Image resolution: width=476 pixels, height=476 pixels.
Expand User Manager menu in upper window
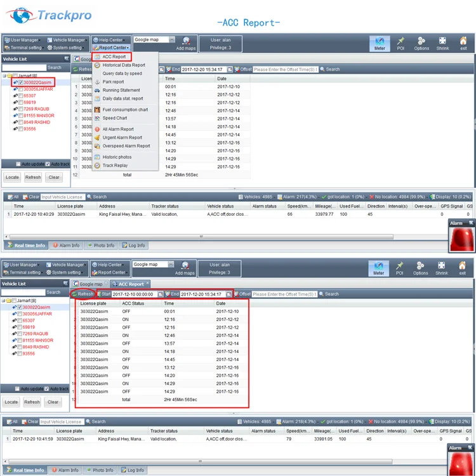(22, 40)
